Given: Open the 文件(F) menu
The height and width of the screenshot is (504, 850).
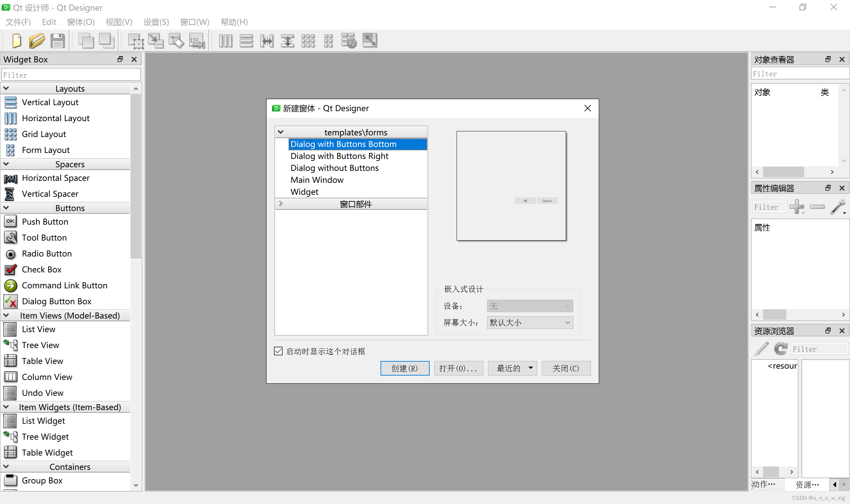Looking at the screenshot, I should [x=18, y=22].
